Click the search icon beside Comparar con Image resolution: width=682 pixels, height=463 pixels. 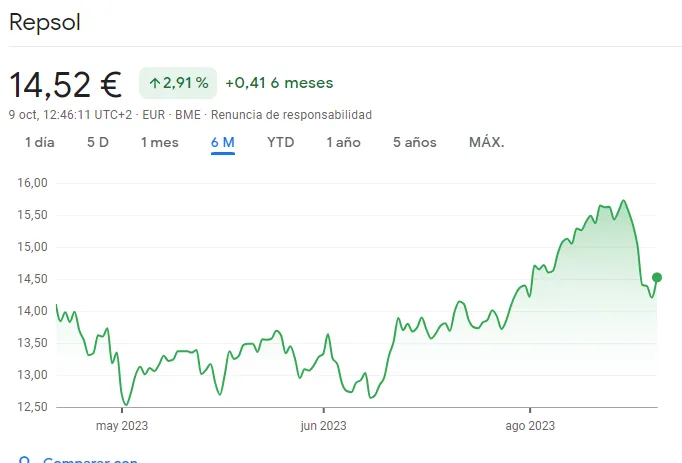[25, 461]
